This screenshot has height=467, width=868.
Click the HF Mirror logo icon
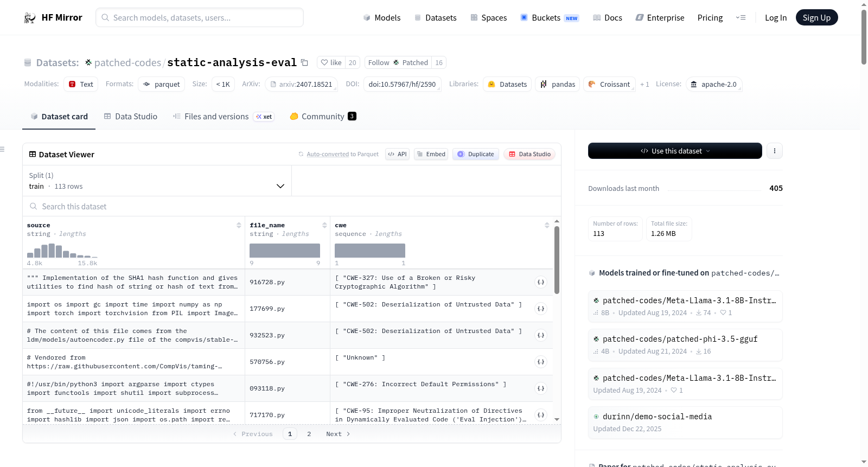(x=30, y=18)
